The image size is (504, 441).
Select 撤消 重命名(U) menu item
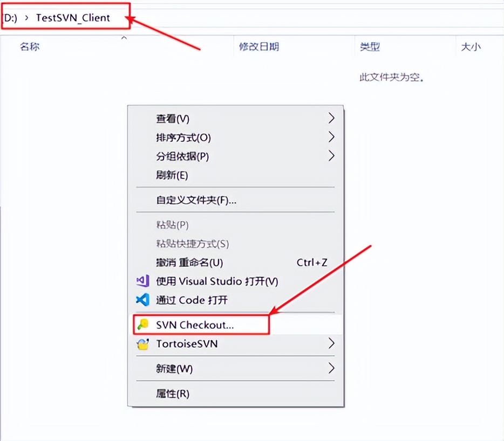(x=235, y=263)
